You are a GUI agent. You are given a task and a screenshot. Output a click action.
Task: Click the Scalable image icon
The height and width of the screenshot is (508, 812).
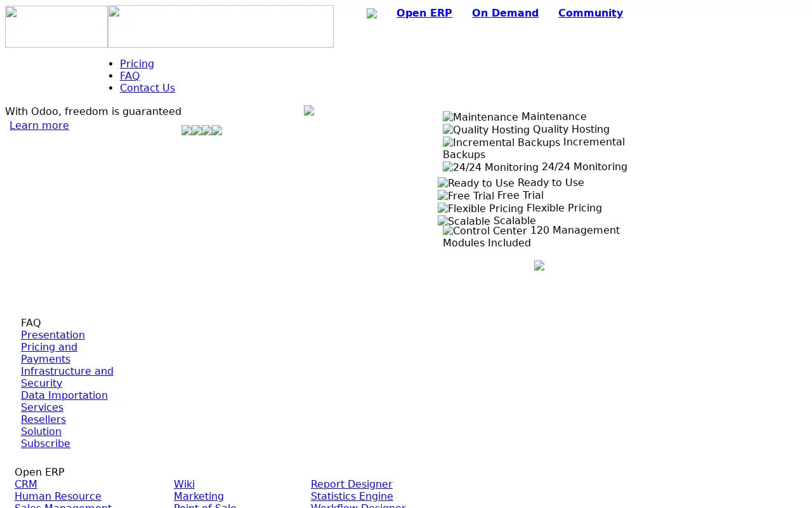pyautogui.click(x=464, y=221)
